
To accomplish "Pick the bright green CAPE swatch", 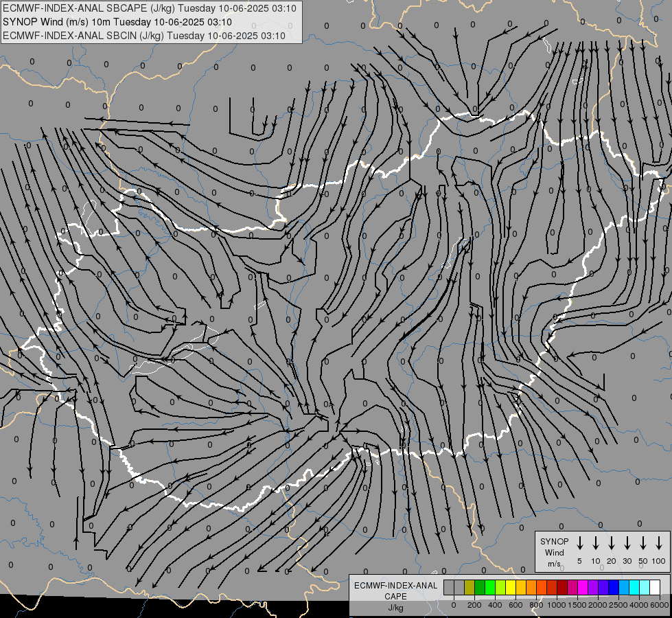I will tap(490, 587).
